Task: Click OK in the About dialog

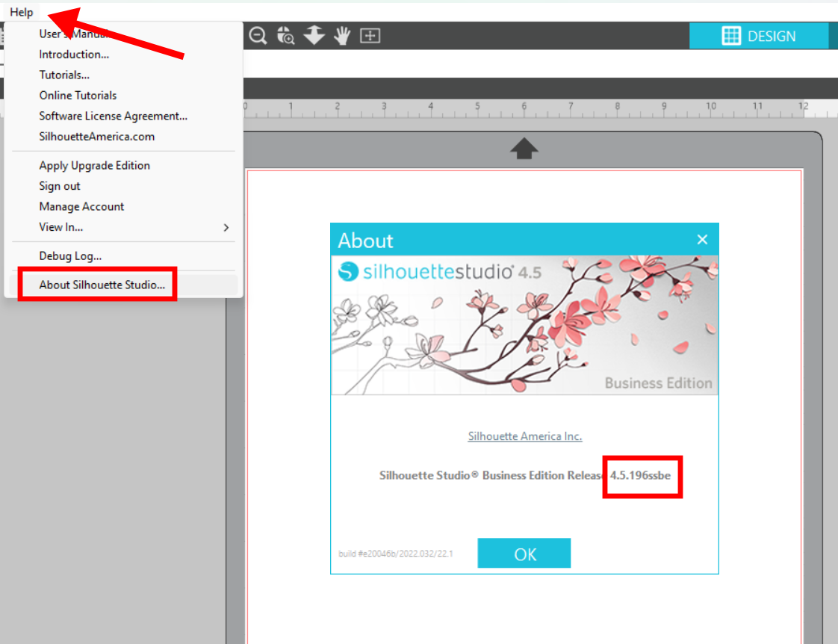Action: pos(524,553)
